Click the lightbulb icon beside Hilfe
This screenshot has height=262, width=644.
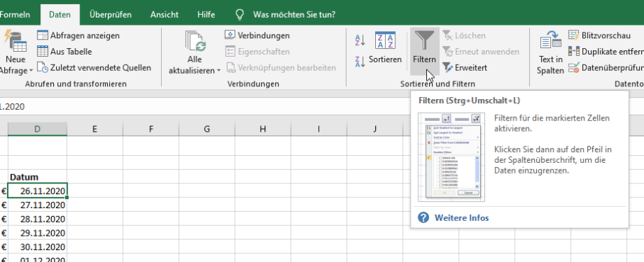click(x=240, y=15)
